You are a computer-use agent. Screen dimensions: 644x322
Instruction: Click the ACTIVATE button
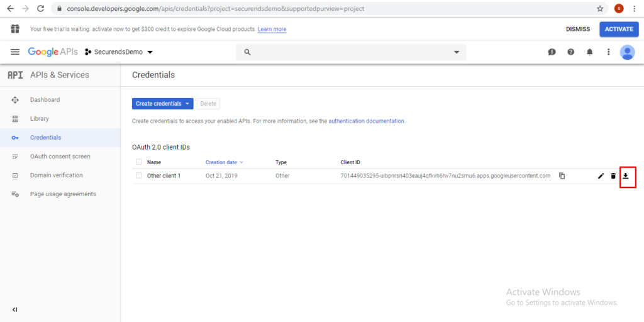pos(619,29)
